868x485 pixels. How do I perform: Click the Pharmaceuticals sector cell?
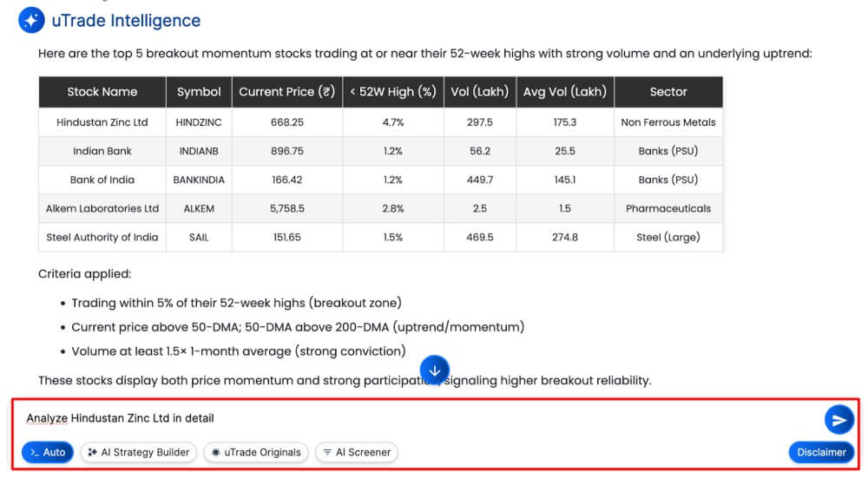pos(668,208)
